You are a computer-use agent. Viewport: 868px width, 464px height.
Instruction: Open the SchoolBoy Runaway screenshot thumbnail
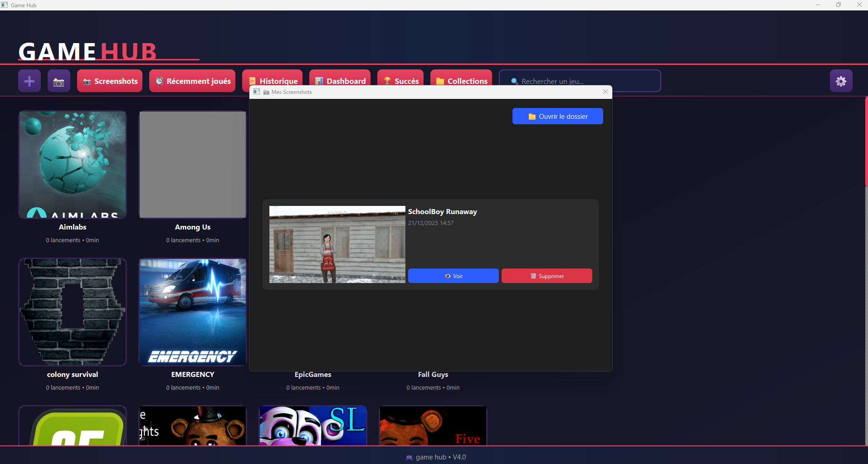point(337,244)
